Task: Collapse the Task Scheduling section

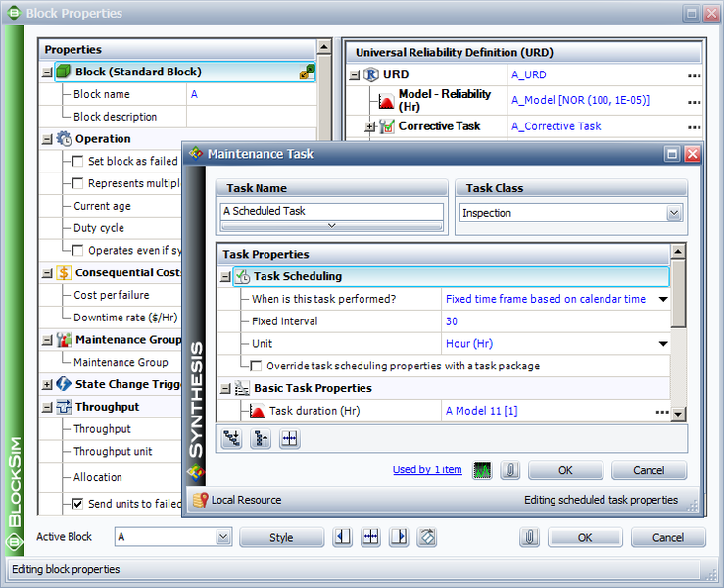Action: 225,277
